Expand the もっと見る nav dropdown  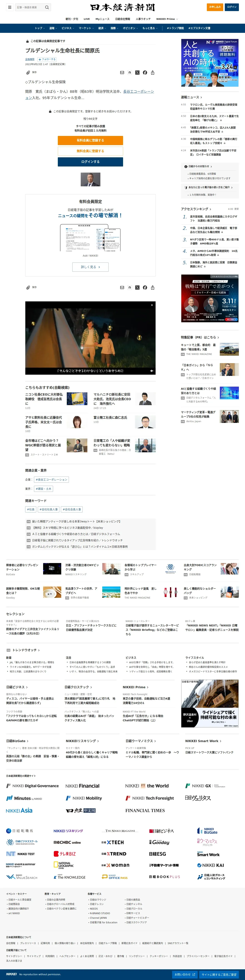[150, 28]
